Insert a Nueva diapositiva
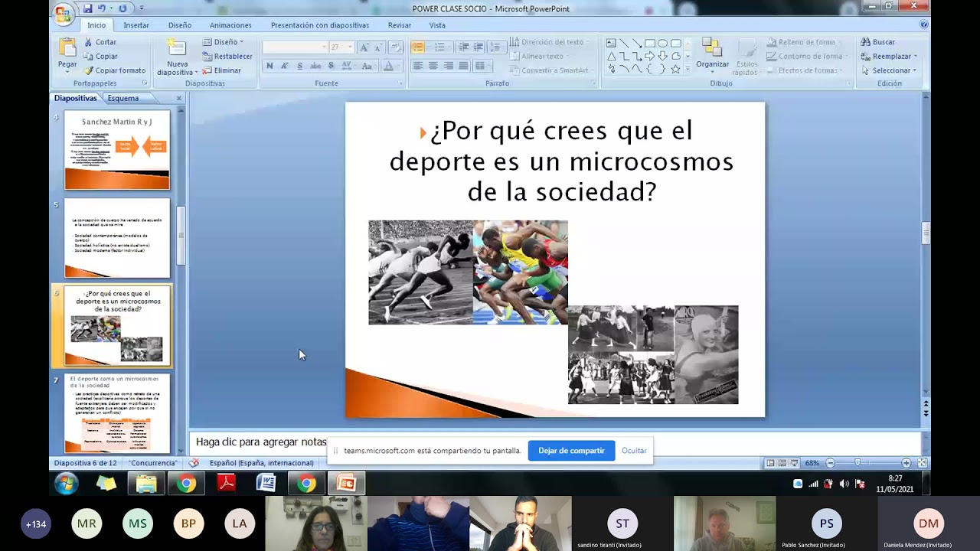This screenshot has height=551, width=980. pyautogui.click(x=177, y=57)
